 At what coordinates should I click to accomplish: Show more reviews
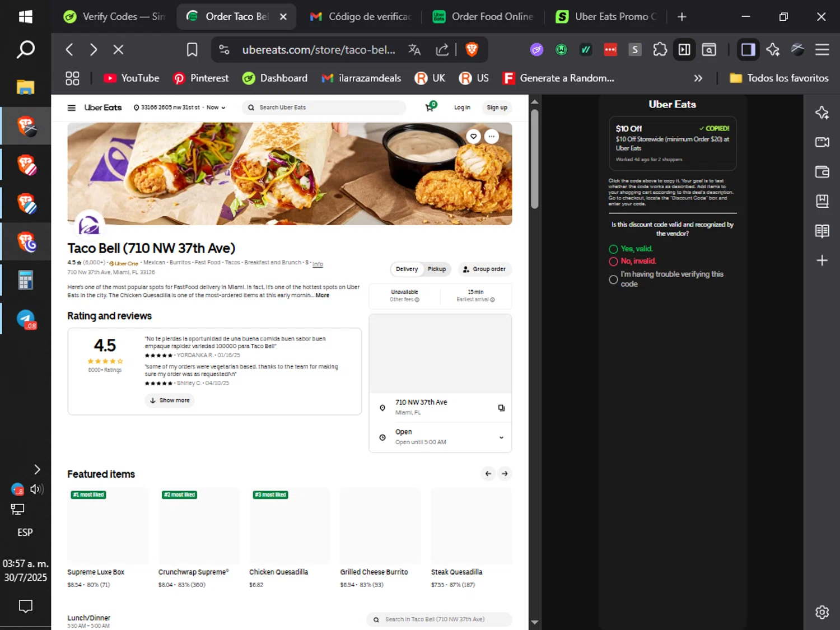tap(170, 400)
